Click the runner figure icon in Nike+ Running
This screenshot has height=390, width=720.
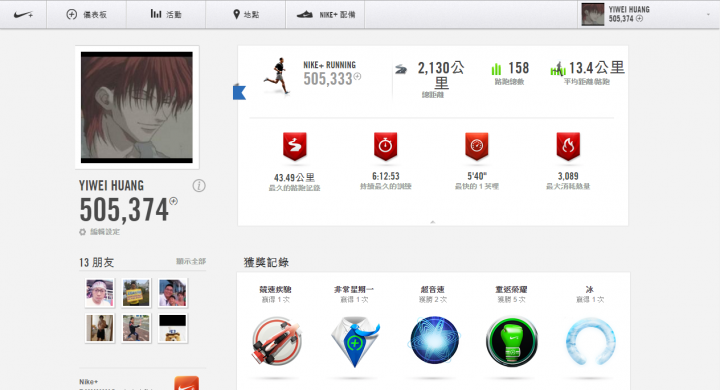click(x=277, y=76)
